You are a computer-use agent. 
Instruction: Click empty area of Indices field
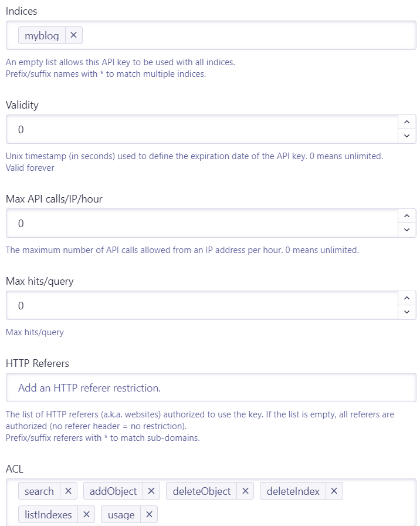[246, 36]
